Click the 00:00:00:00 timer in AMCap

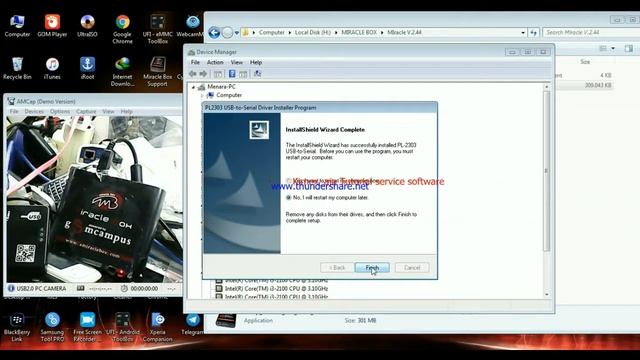144,289
